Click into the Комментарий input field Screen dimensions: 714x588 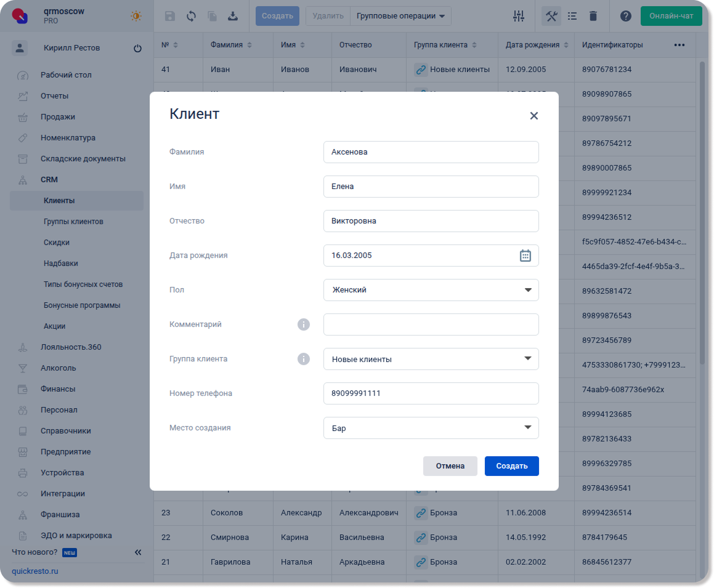coord(431,324)
